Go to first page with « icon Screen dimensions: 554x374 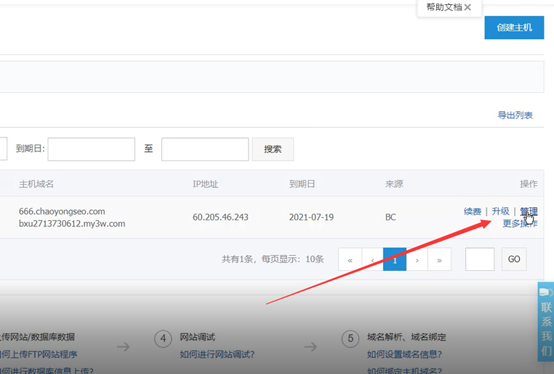[x=350, y=260]
